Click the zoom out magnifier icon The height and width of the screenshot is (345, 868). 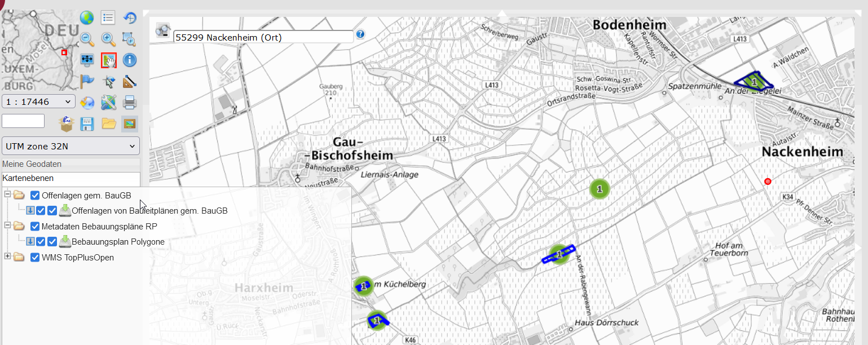pos(87,39)
